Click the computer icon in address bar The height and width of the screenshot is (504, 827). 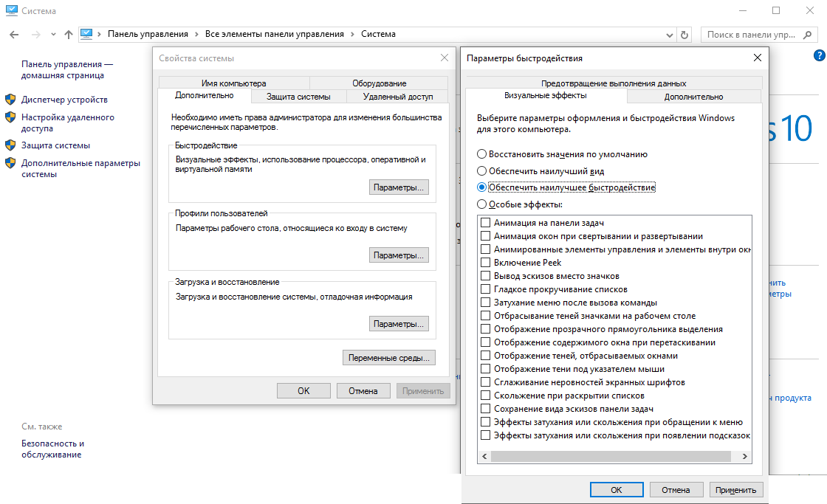pyautogui.click(x=86, y=34)
